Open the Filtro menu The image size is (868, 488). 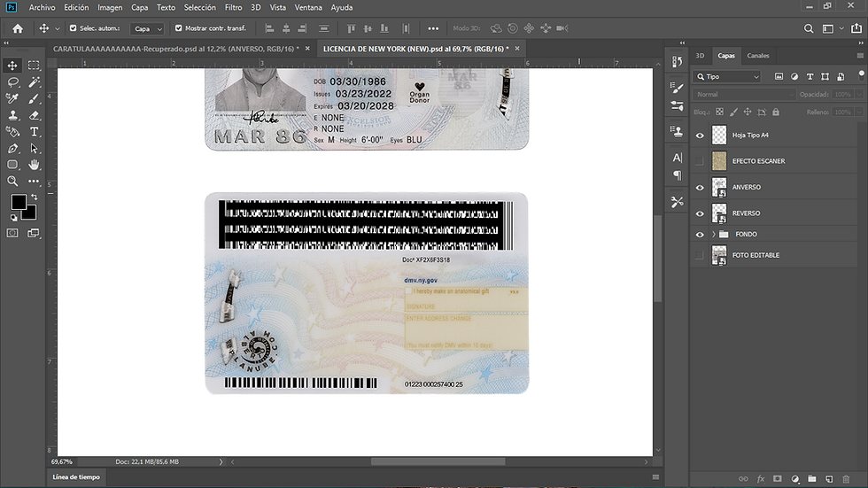pos(233,7)
